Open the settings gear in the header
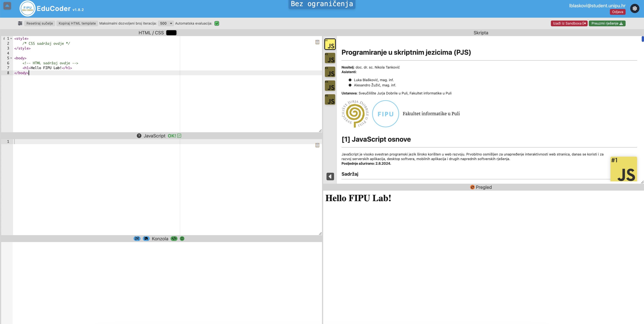This screenshot has height=324, width=644. coord(634,8)
